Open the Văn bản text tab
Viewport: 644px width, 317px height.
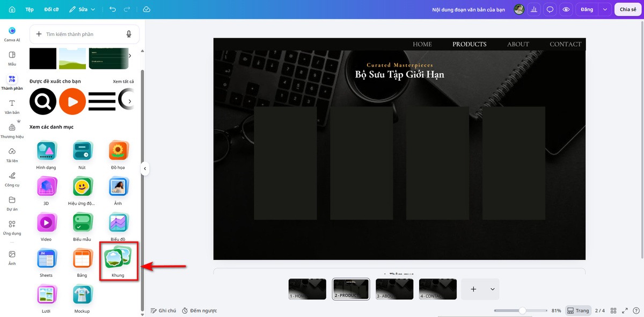(12, 106)
